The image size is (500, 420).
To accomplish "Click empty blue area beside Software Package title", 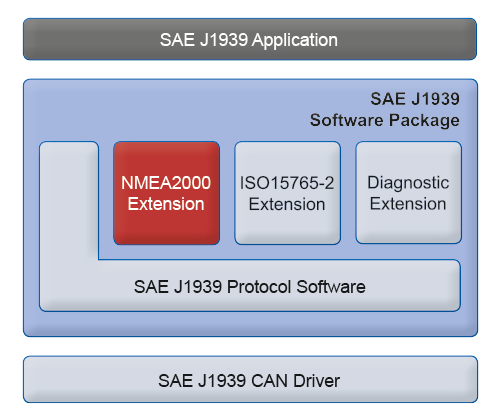I will (x=167, y=110).
